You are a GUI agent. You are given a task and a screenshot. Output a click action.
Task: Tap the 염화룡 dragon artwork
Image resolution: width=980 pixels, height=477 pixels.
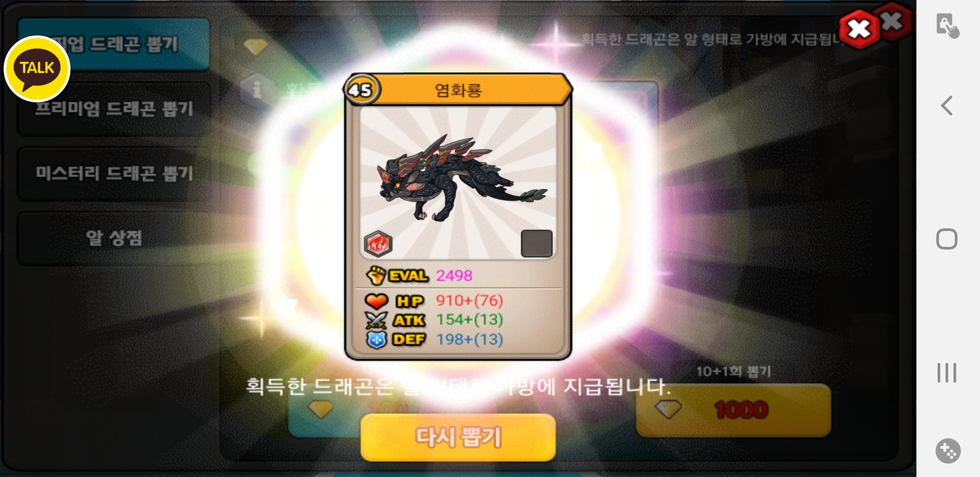pyautogui.click(x=458, y=182)
